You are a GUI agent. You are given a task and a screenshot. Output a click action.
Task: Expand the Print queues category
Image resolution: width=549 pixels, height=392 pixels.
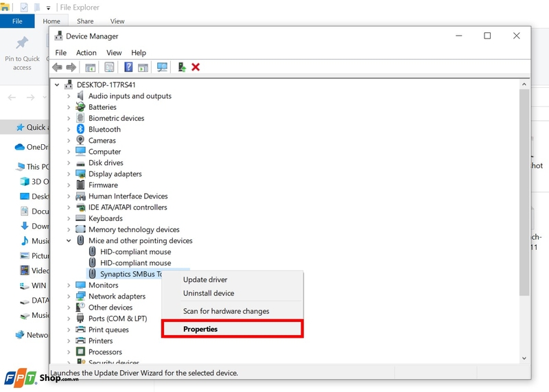pyautogui.click(x=69, y=330)
